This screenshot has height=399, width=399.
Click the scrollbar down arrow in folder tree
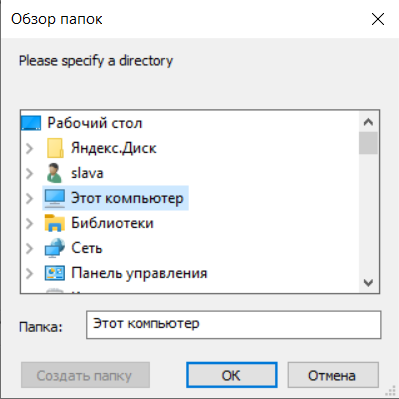pyautogui.click(x=368, y=283)
